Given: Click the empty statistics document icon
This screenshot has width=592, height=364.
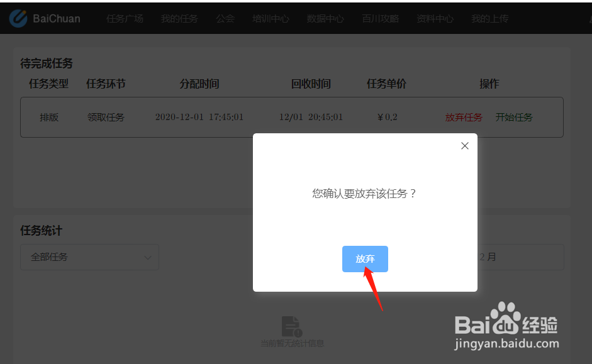Looking at the screenshot, I should 292,326.
